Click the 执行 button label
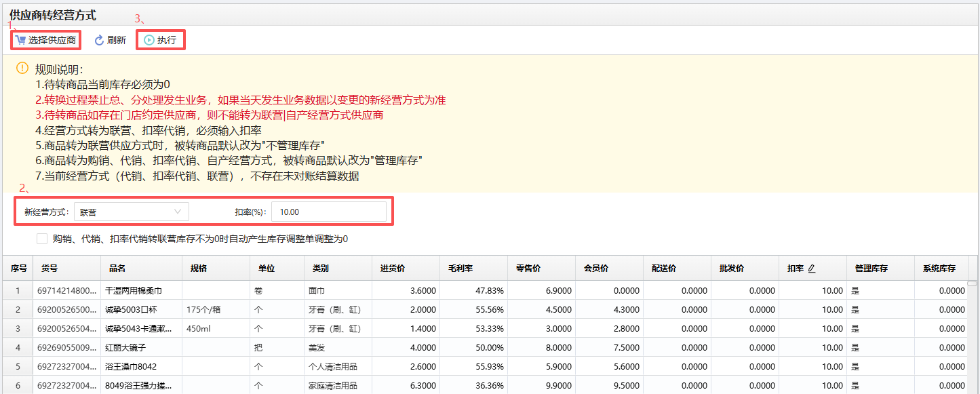Screen dimensions: 980x394 pyautogui.click(x=167, y=40)
